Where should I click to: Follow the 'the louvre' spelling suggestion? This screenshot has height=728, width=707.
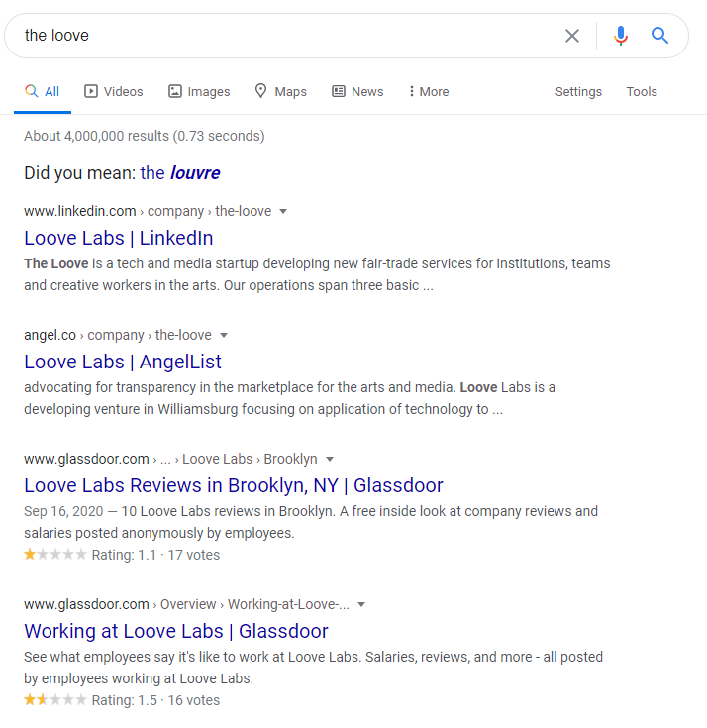pos(180,173)
